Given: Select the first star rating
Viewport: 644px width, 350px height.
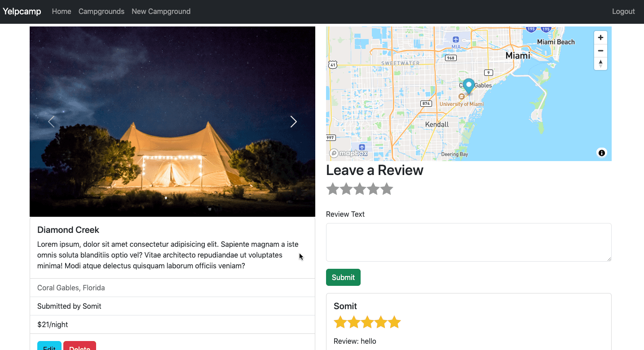Looking at the screenshot, I should pos(332,189).
